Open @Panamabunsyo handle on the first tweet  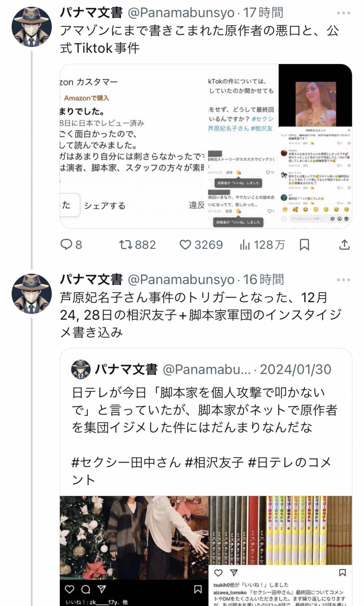pos(181,13)
